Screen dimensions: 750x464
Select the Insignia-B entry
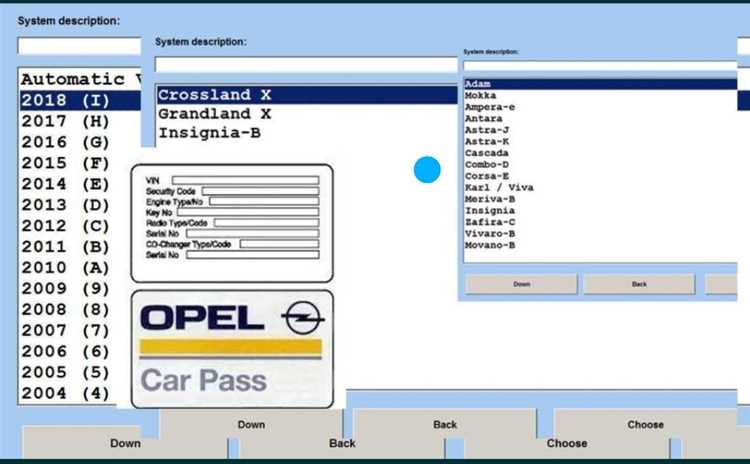(210, 133)
